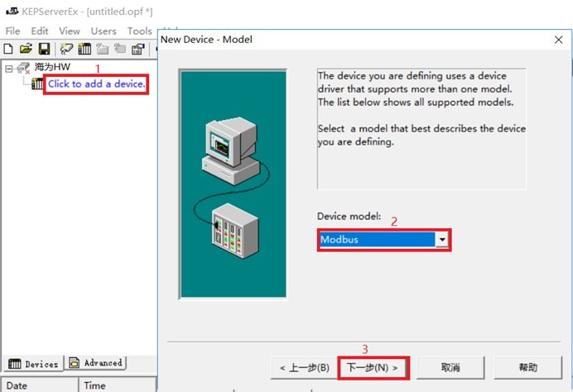Click the 取消 cancel button
The width and height of the screenshot is (573, 392).
[x=450, y=367]
